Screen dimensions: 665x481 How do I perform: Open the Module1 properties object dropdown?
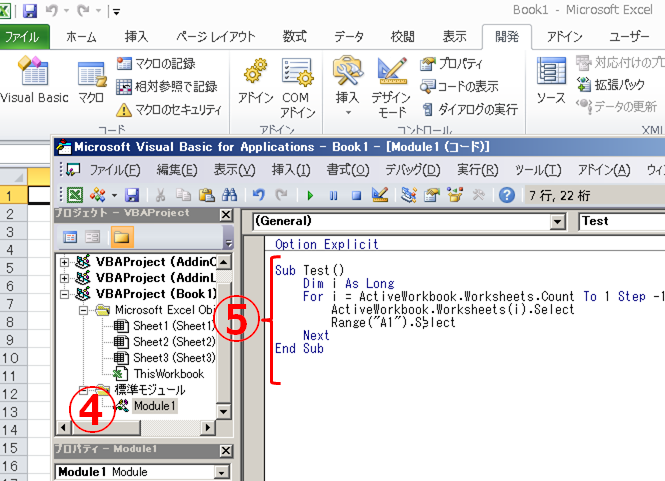click(x=139, y=472)
